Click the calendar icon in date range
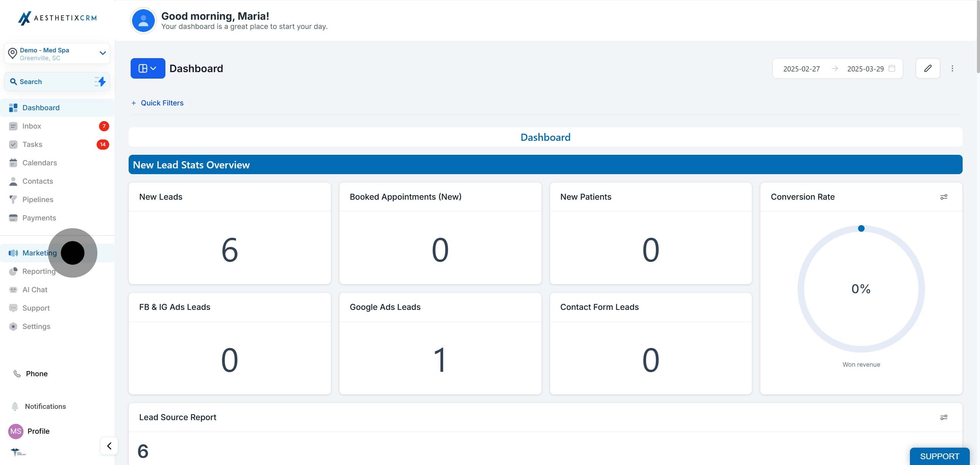Viewport: 980px width, 465px height. tap(892, 68)
